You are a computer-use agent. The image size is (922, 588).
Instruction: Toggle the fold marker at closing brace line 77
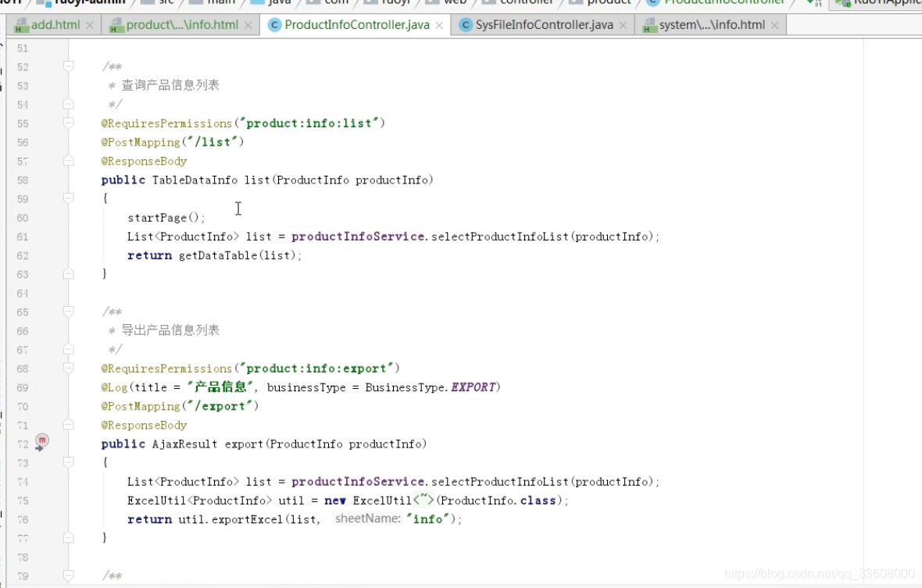click(x=68, y=537)
